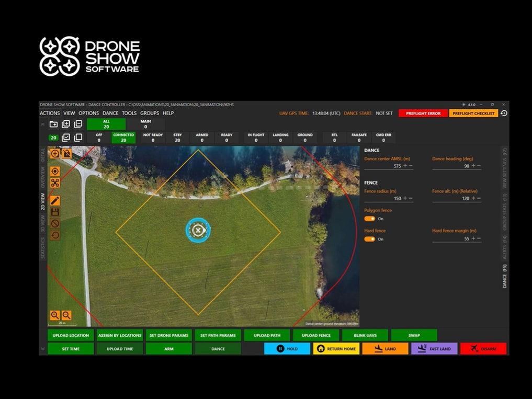Select the zoom-out magnifier tool
The width and height of the screenshot is (532, 399).
67,315
